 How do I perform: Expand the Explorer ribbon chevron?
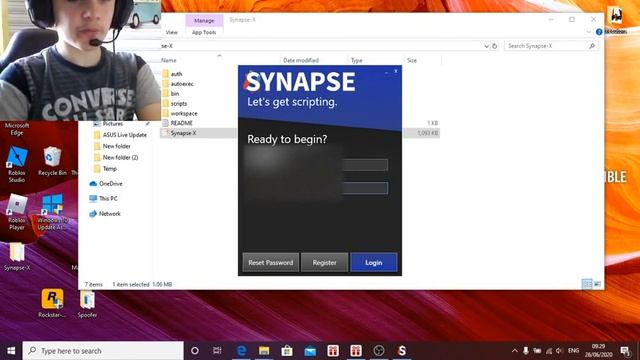pos(589,32)
